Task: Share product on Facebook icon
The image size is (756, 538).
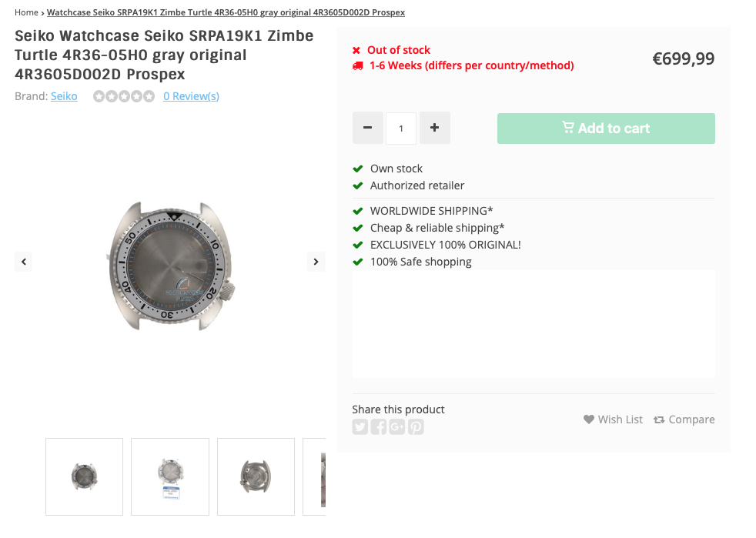Action: (x=379, y=426)
